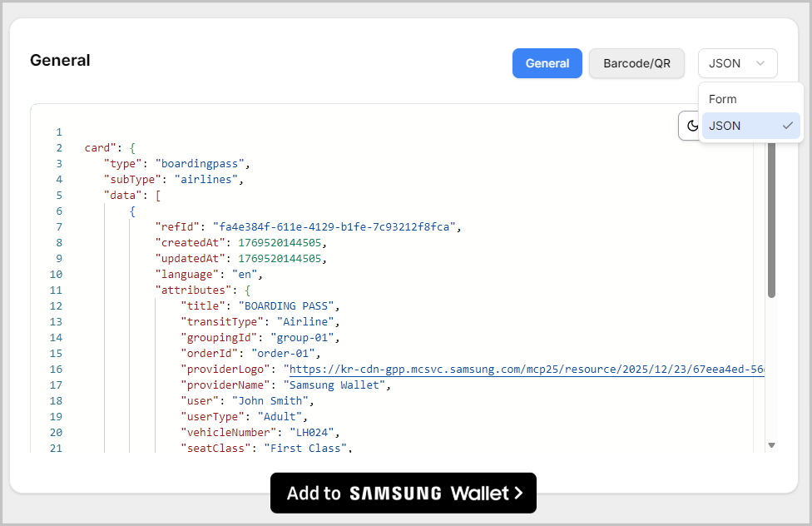Click the "First Class" seatClass value
Image resolution: width=812 pixels, height=526 pixels.
(x=304, y=449)
